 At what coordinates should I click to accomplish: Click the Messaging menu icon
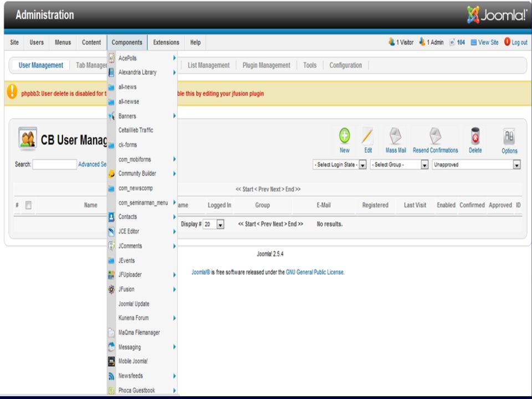(111, 347)
